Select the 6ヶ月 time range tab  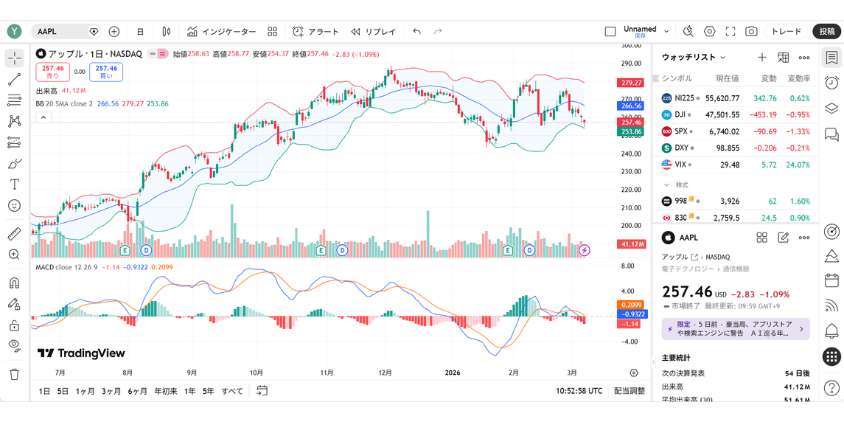tap(139, 391)
